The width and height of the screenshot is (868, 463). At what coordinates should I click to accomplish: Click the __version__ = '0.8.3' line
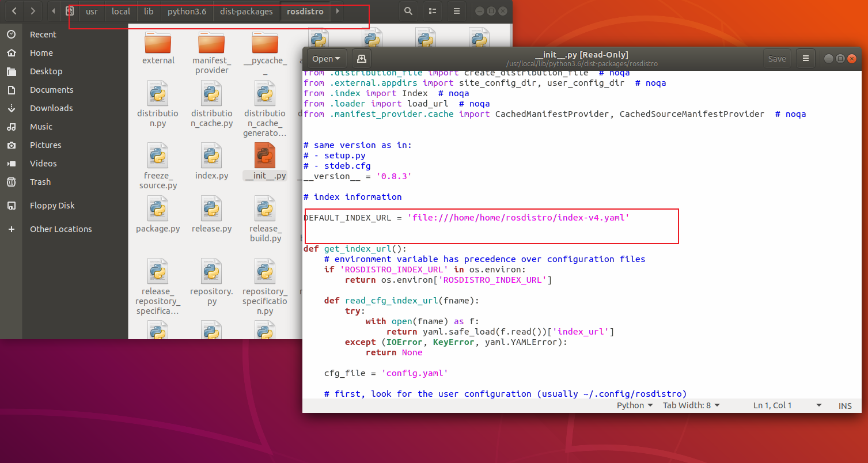click(x=358, y=176)
